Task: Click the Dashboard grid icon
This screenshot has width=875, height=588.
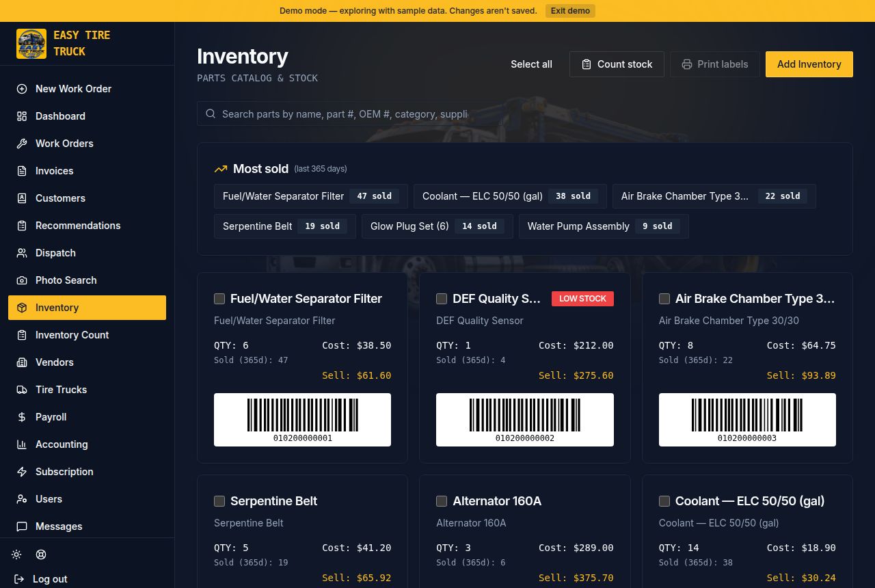Action: point(22,116)
